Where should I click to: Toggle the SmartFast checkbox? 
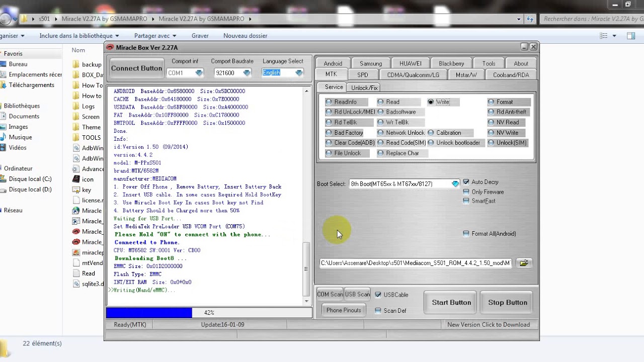point(466,201)
